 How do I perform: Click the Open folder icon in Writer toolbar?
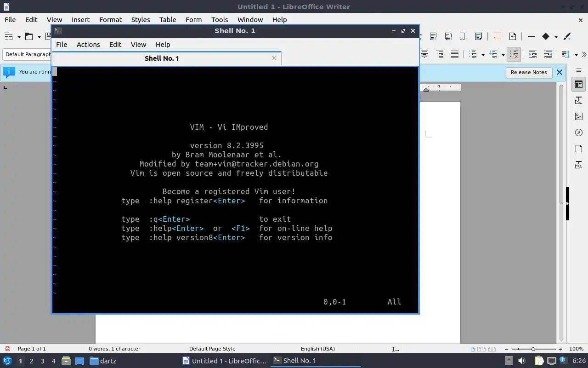[29, 37]
